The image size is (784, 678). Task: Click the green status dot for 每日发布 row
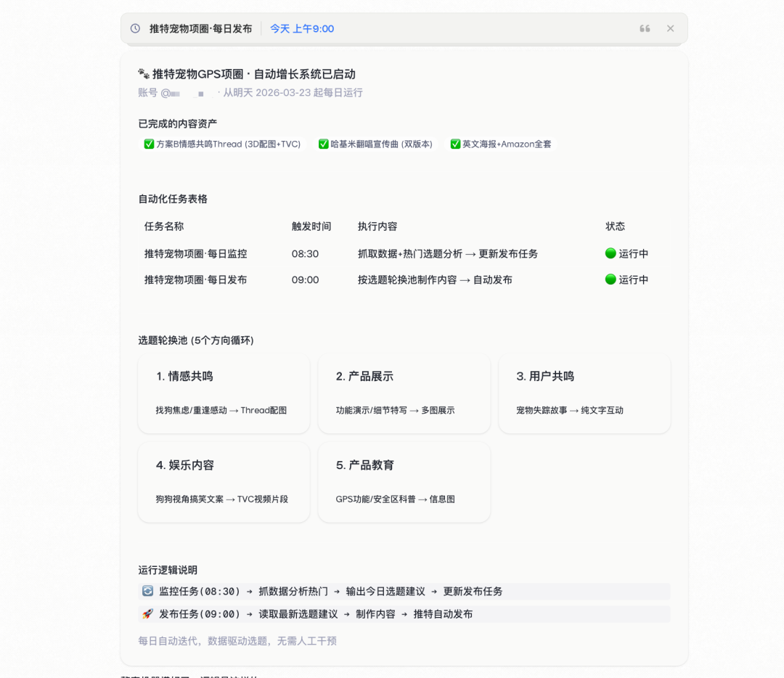click(611, 279)
